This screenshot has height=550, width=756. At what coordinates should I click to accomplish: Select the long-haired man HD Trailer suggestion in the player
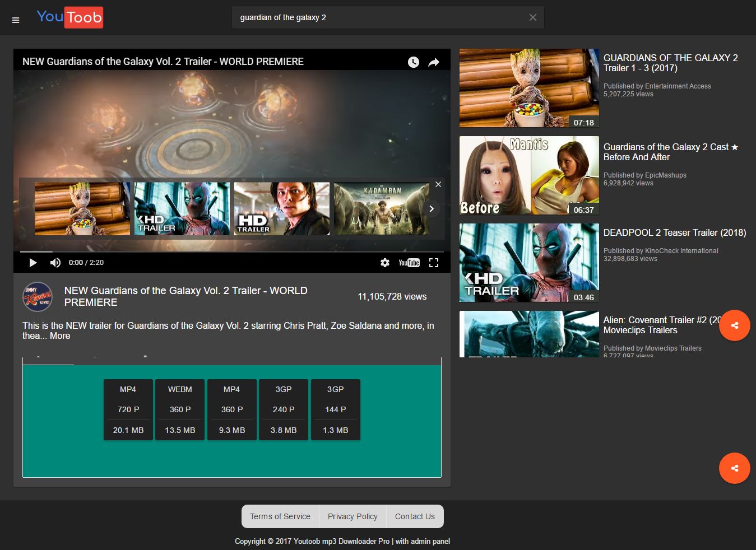tap(282, 208)
